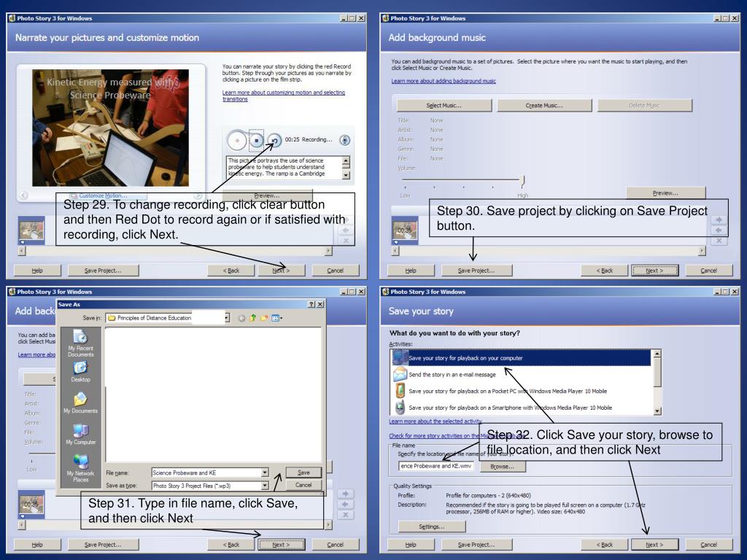Click filmstrip move-right arrow, top-right music window
The height and width of the screenshot is (560, 747).
coord(719,220)
